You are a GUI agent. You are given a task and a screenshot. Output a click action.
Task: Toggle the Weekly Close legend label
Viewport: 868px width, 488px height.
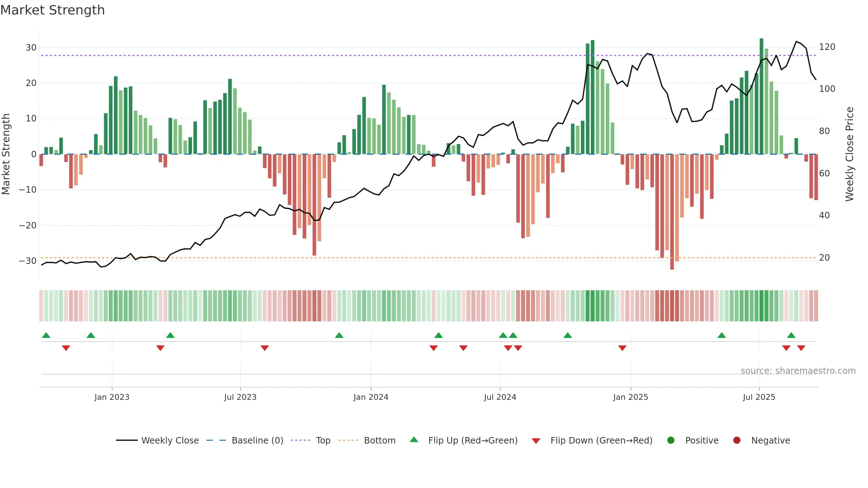click(170, 440)
